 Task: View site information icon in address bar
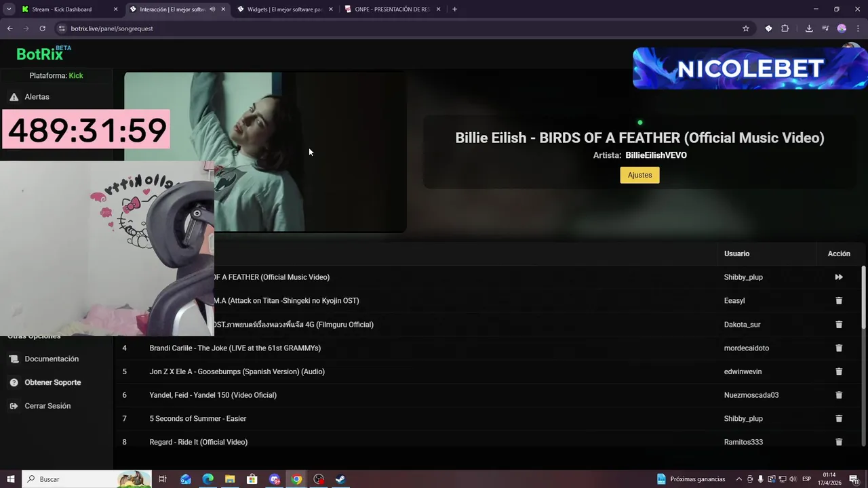(62, 28)
